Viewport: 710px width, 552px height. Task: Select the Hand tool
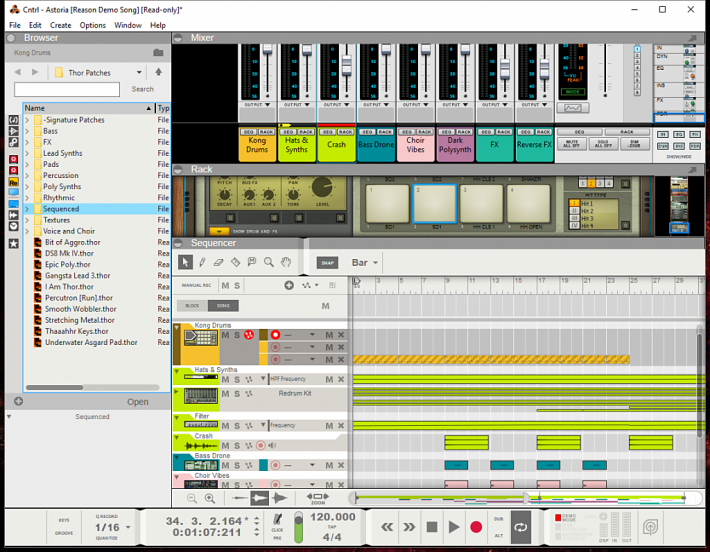coord(285,262)
